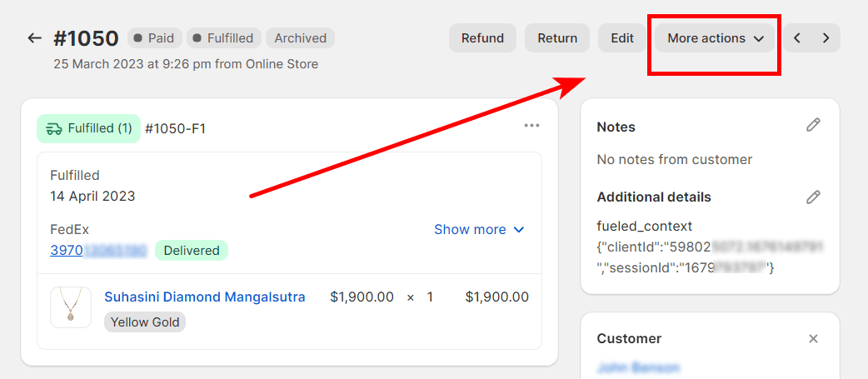This screenshot has height=379, width=868.
Task: Click the Paid status badge
Action: tap(154, 38)
